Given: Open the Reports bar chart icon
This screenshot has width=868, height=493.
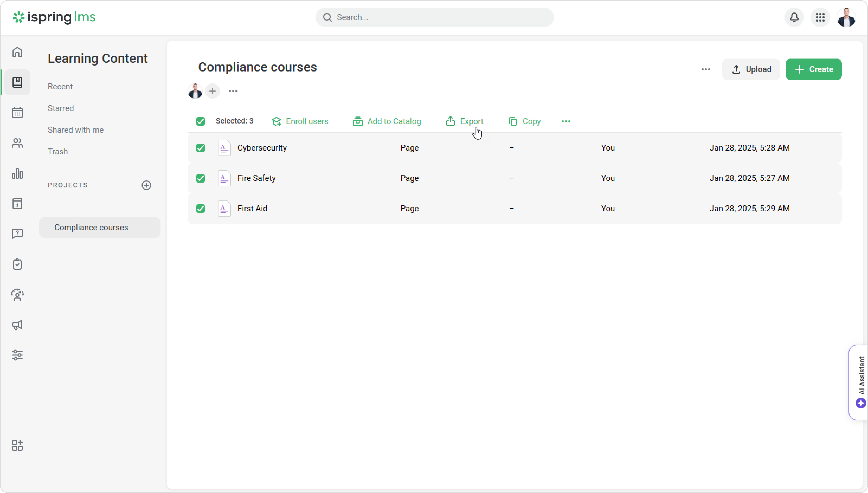Looking at the screenshot, I should click(x=17, y=173).
